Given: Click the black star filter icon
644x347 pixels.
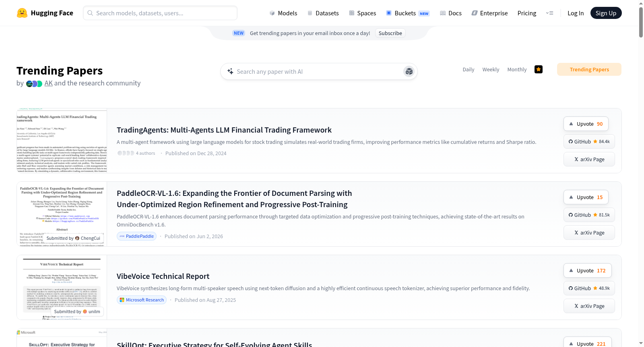Looking at the screenshot, I should point(539,69).
